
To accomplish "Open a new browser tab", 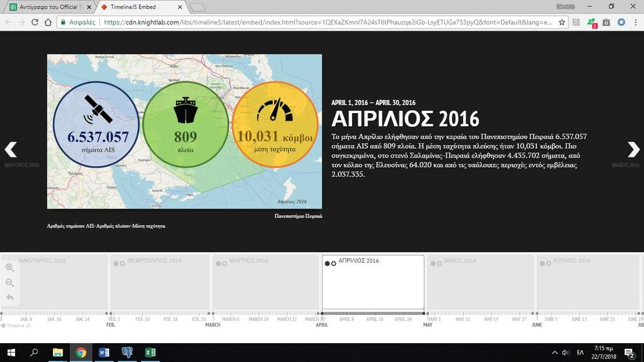I will click(x=198, y=8).
